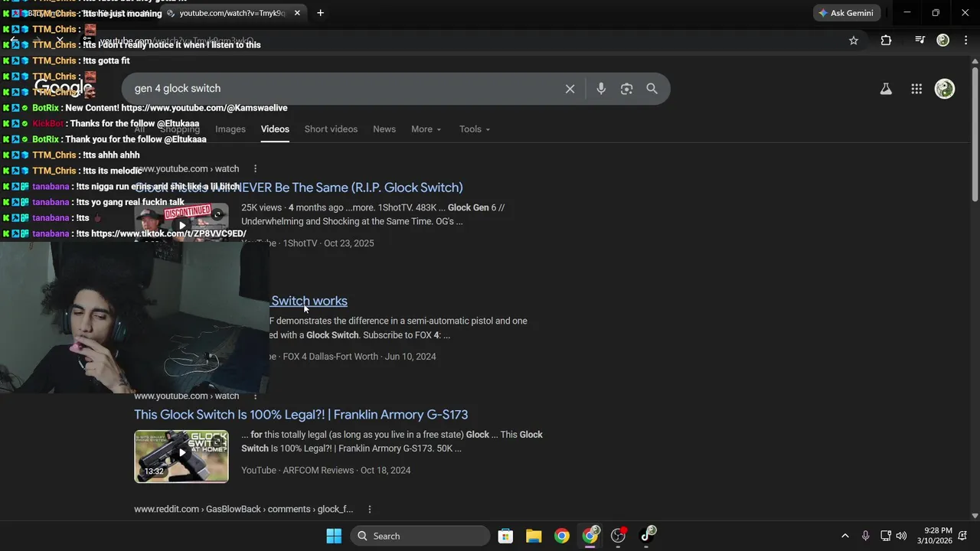
Task: Open the 'Switch works' video result link
Action: (309, 301)
